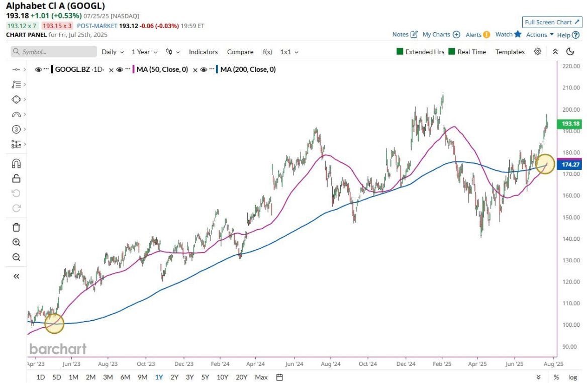Hide the GOOGL.BZ series eye icon

[x=38, y=69]
